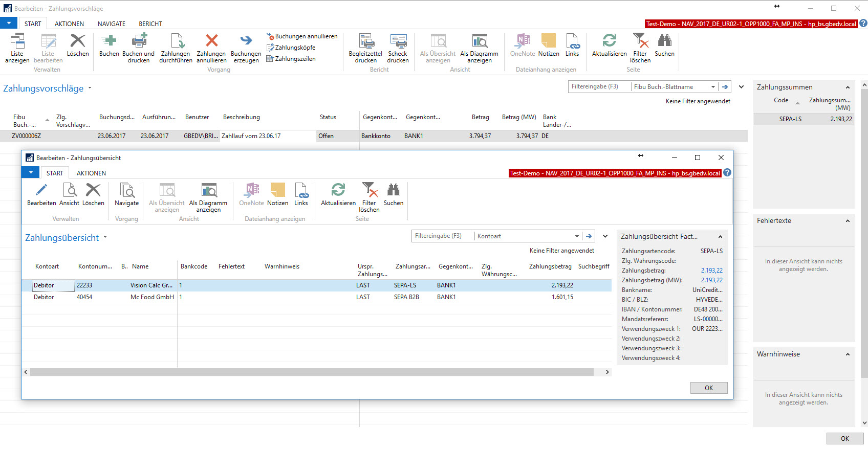Open Kontoart filter field dropdown
Image resolution: width=868 pixels, height=449 pixels.
tap(577, 236)
